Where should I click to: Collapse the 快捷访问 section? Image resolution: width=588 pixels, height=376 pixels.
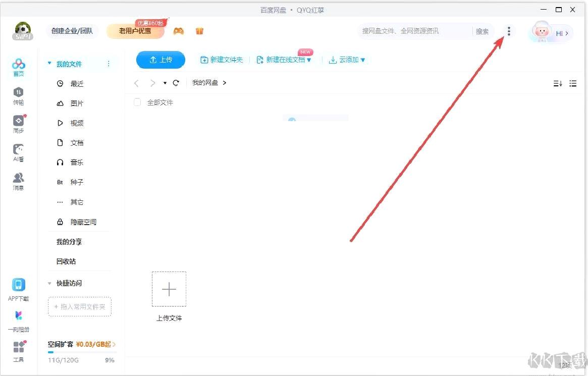point(49,283)
